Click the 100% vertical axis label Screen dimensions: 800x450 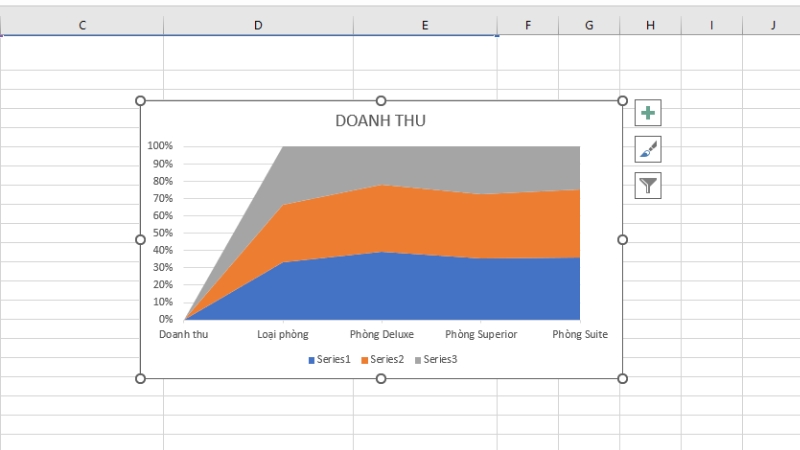(x=160, y=146)
